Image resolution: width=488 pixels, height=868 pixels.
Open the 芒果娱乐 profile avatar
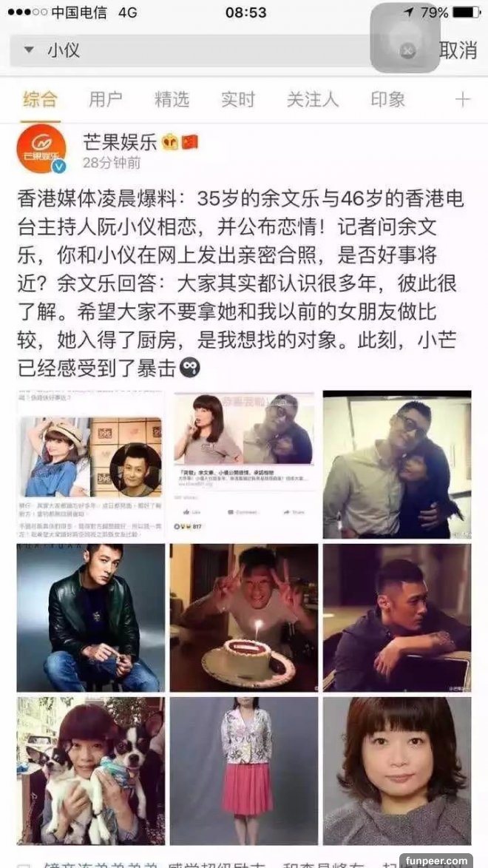(41, 148)
